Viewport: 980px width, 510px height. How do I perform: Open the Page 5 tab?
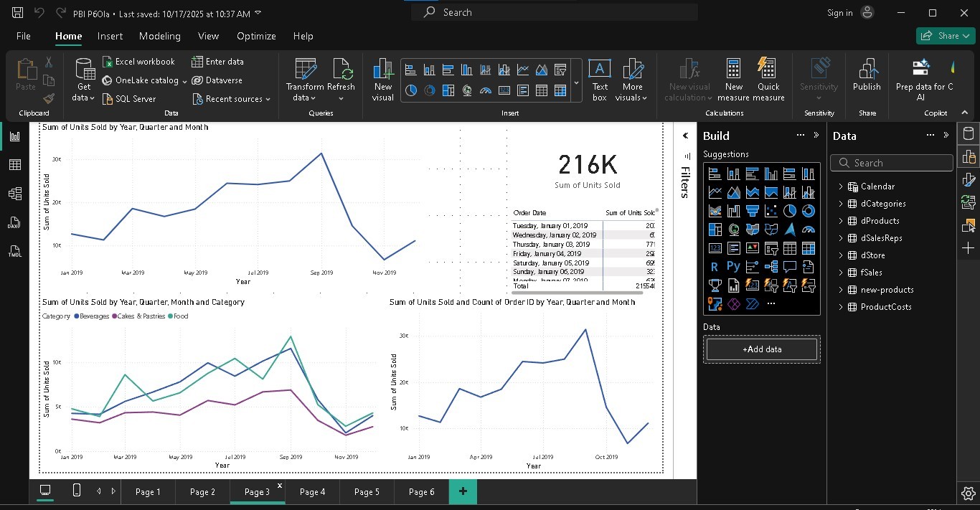point(366,491)
